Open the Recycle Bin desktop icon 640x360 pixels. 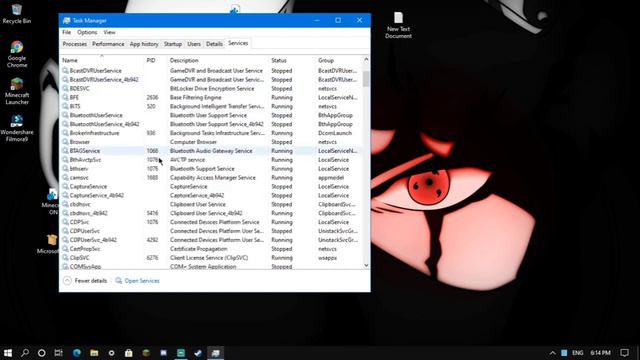pyautogui.click(x=16, y=13)
